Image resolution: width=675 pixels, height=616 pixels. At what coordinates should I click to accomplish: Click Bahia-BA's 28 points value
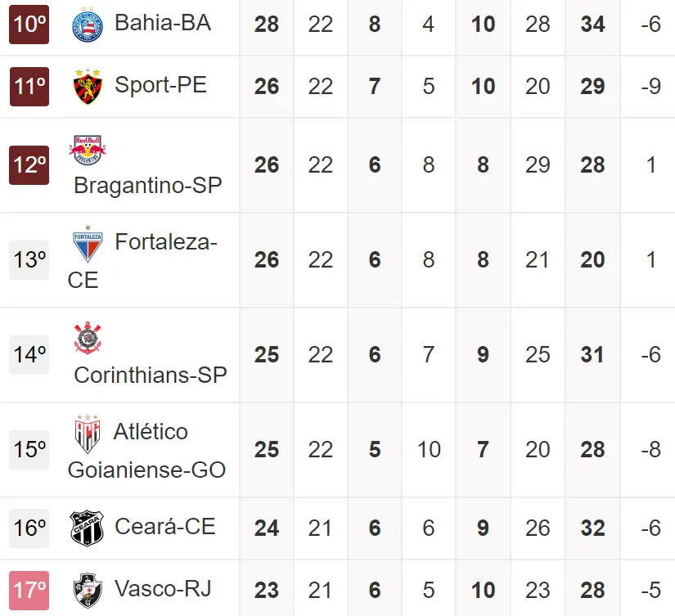click(x=267, y=25)
